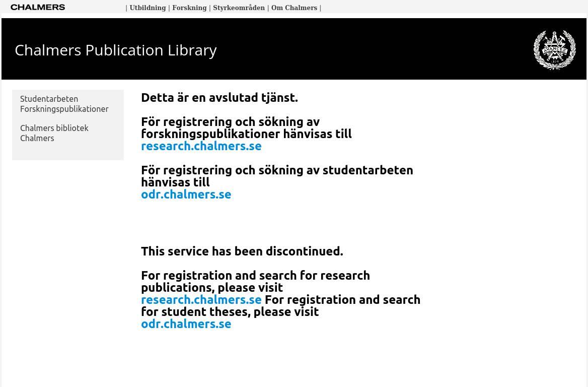The image size is (588, 387).
Task: Select Styrkeområden in the top navigation
Action: 239,8
